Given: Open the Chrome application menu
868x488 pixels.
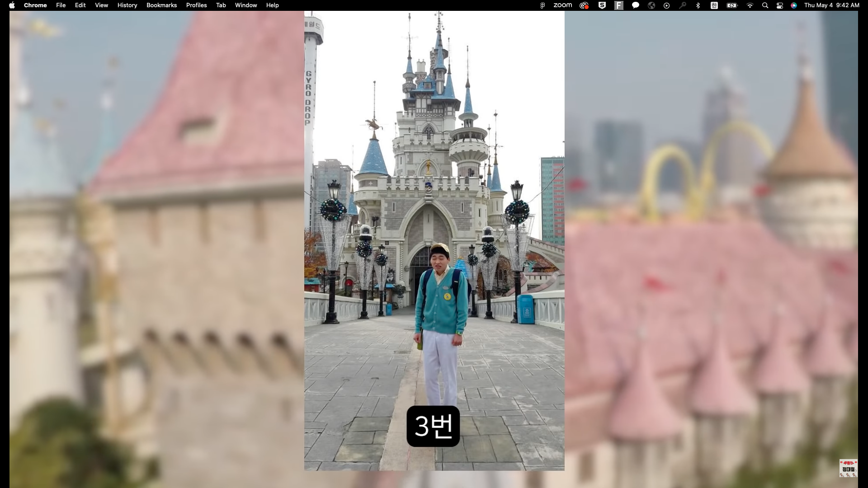Looking at the screenshot, I should tap(35, 5).
